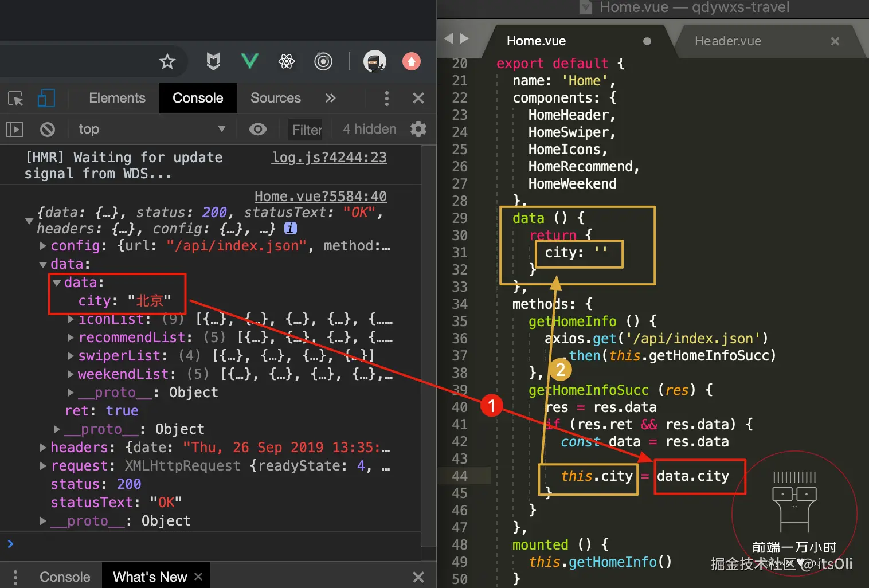Focus the console Filter field
The height and width of the screenshot is (588, 869).
click(x=306, y=130)
